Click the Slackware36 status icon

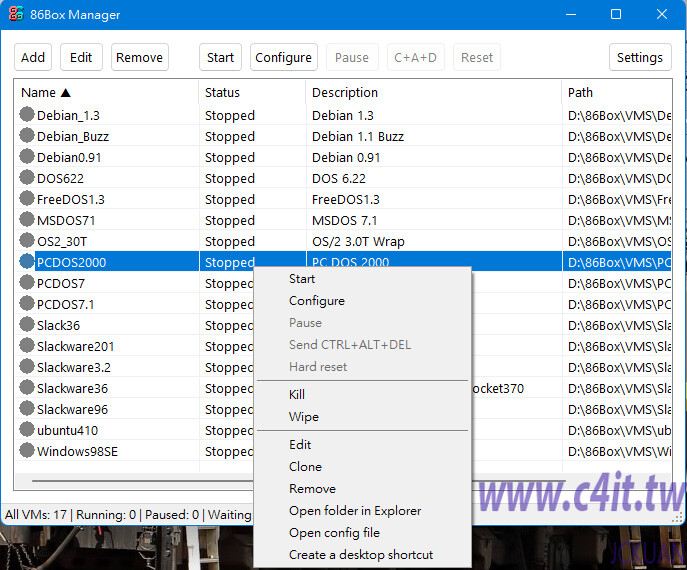pyautogui.click(x=27, y=388)
